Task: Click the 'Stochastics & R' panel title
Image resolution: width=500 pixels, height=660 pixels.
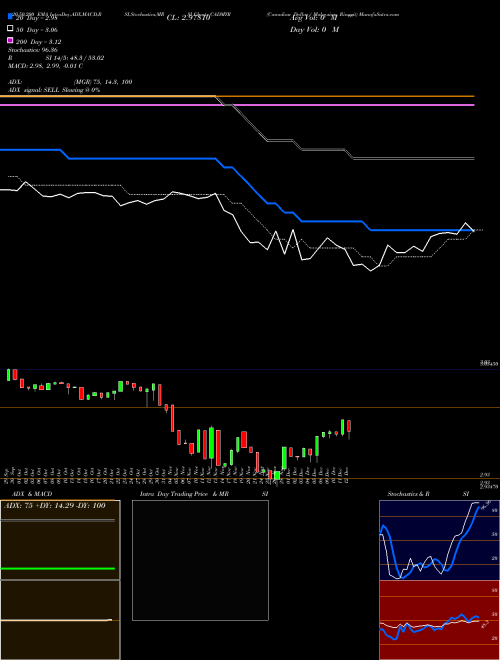Action: tap(409, 494)
